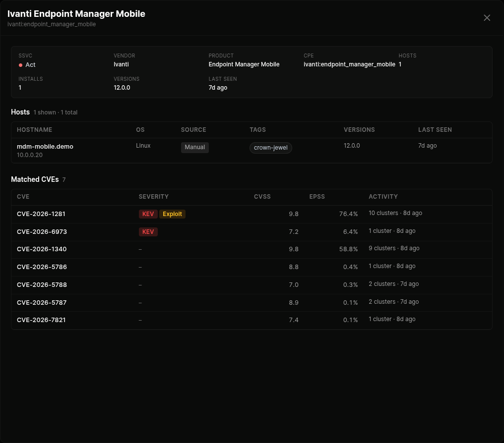Click the TAGS column header
The height and width of the screenshot is (443, 504).
(x=258, y=130)
